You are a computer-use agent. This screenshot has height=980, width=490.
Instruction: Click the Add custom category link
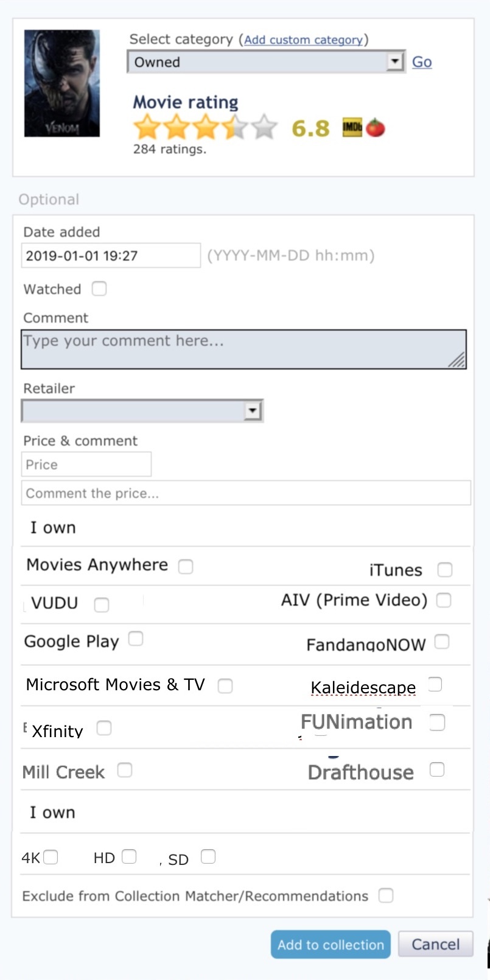[303, 40]
